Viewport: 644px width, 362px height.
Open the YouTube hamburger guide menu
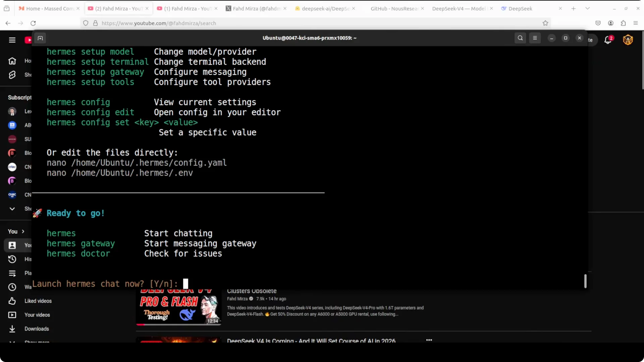(12, 40)
